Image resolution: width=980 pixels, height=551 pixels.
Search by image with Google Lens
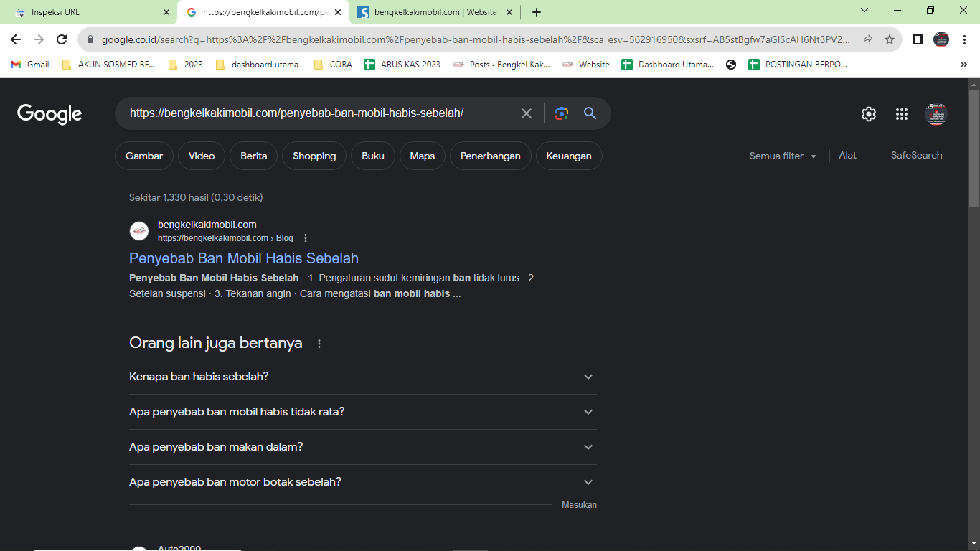(562, 113)
